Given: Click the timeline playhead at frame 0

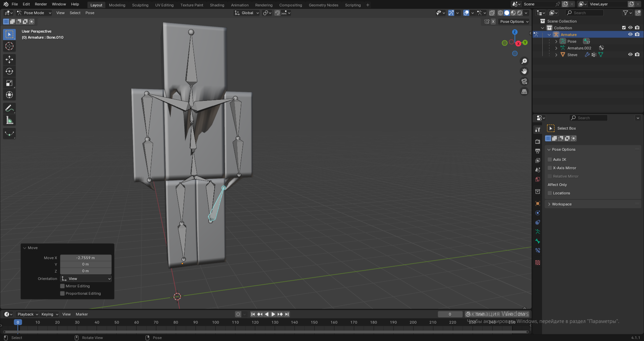Looking at the screenshot, I should [18, 322].
